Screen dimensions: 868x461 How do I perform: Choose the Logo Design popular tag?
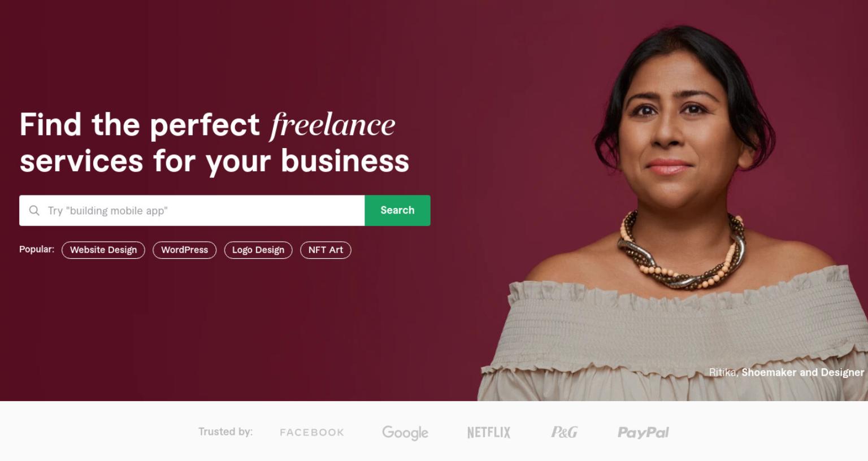tap(258, 250)
